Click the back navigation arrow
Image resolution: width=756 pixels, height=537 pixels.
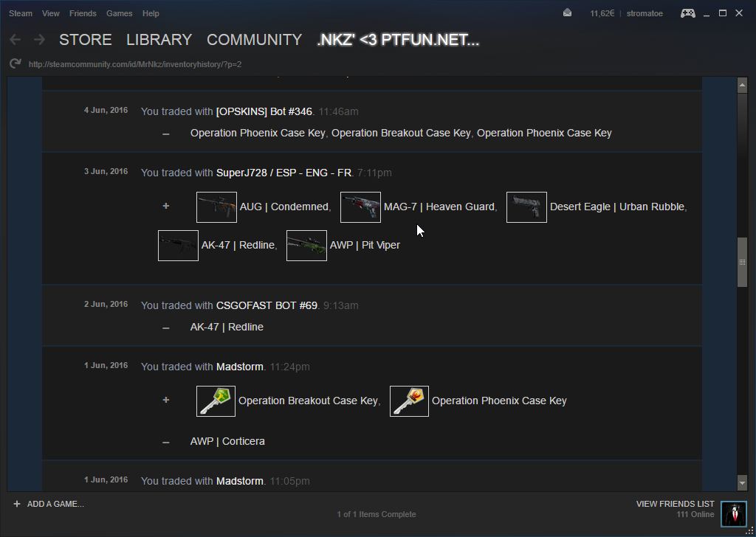[16, 40]
